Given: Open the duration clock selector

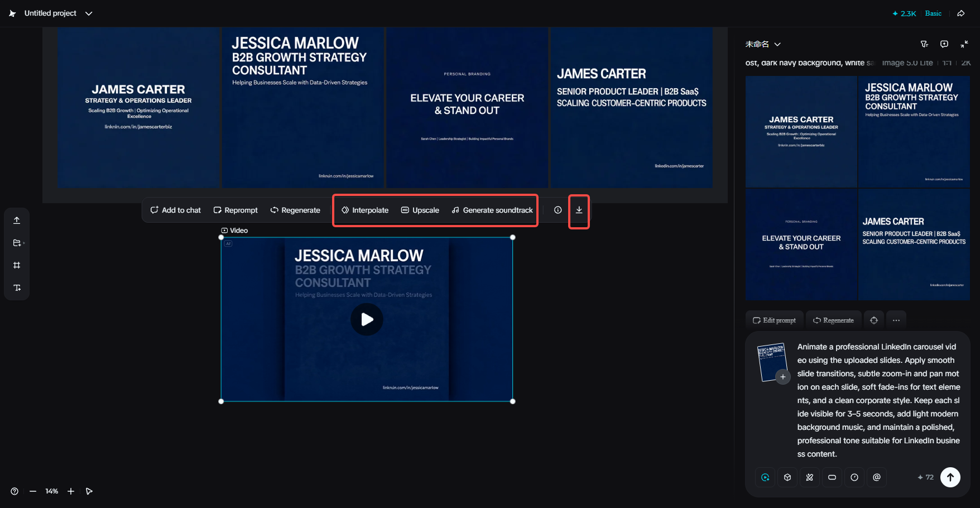Looking at the screenshot, I should (x=854, y=477).
